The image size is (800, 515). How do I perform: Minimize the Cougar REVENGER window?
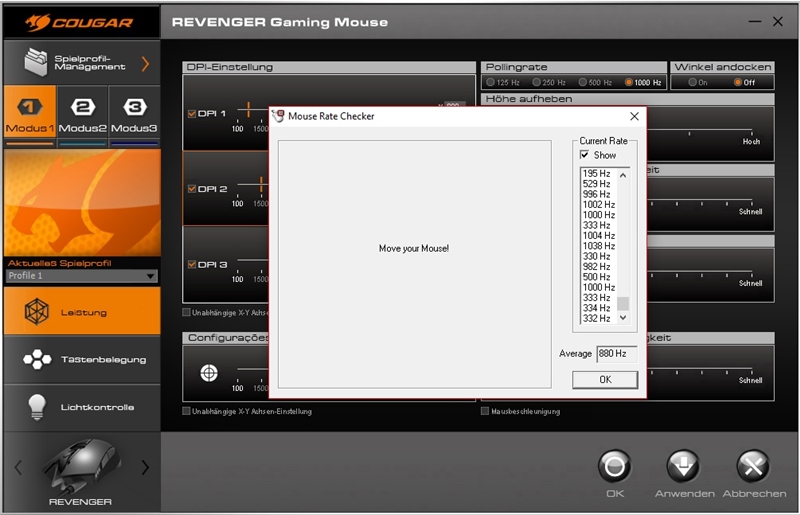pos(755,21)
